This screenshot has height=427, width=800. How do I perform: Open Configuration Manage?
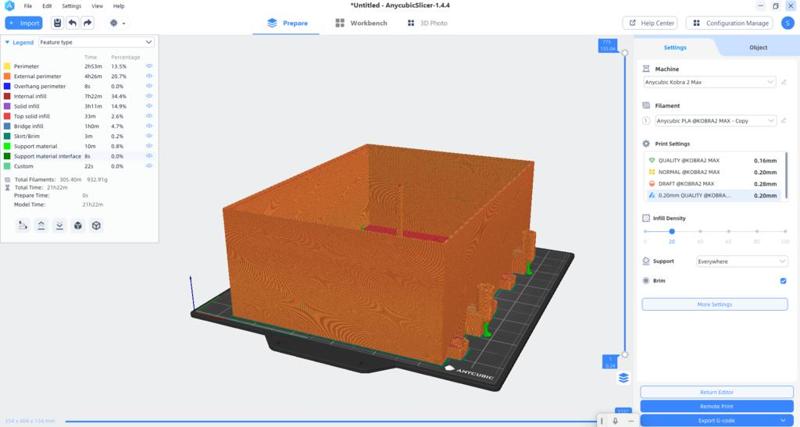(x=730, y=23)
